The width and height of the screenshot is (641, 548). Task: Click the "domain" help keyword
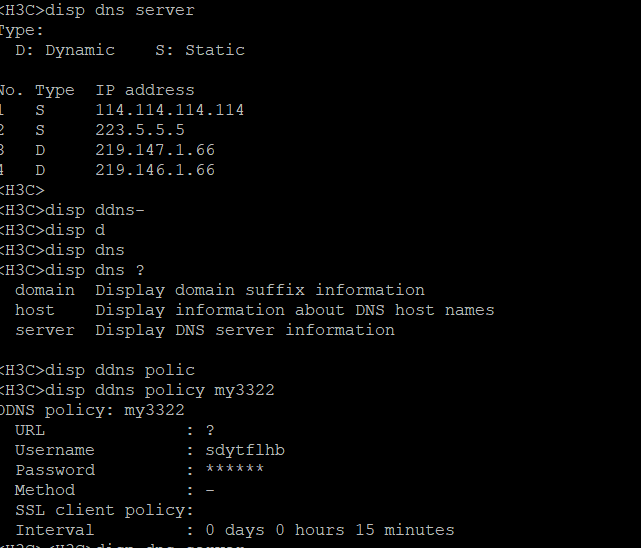[44, 290]
